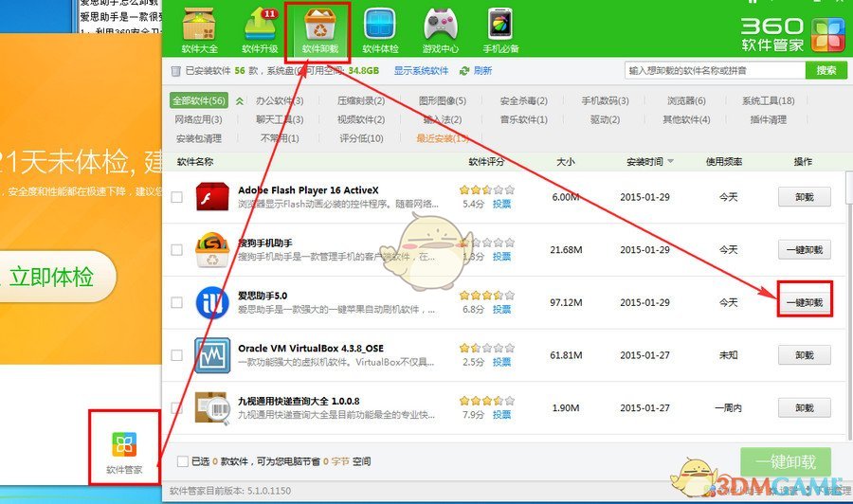Switch to the 软件卸载 uninstall tab

click(x=320, y=30)
